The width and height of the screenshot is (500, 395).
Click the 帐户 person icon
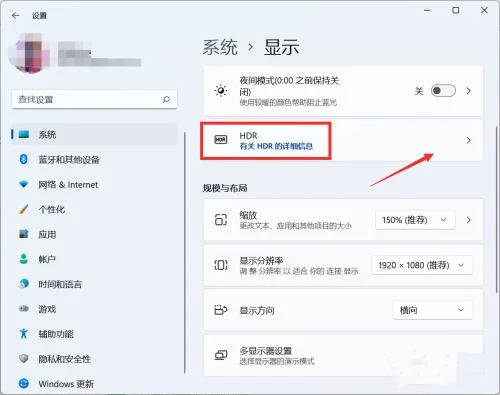pos(24,259)
